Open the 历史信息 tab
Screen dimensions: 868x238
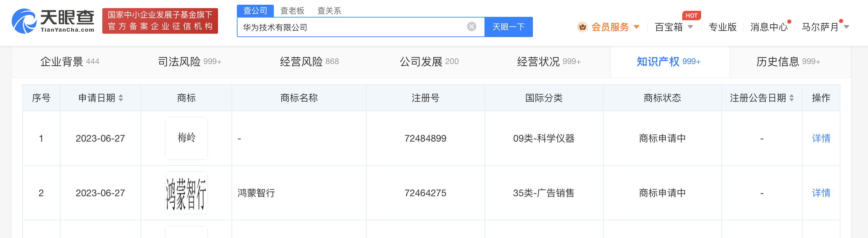pos(789,61)
